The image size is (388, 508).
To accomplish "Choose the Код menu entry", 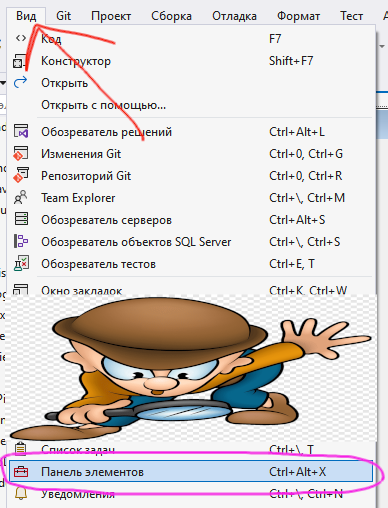I will [x=191, y=39].
